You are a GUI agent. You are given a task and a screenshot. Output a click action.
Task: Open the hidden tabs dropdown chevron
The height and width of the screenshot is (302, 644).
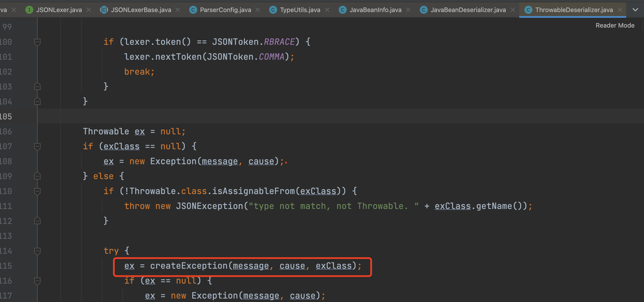(635, 9)
